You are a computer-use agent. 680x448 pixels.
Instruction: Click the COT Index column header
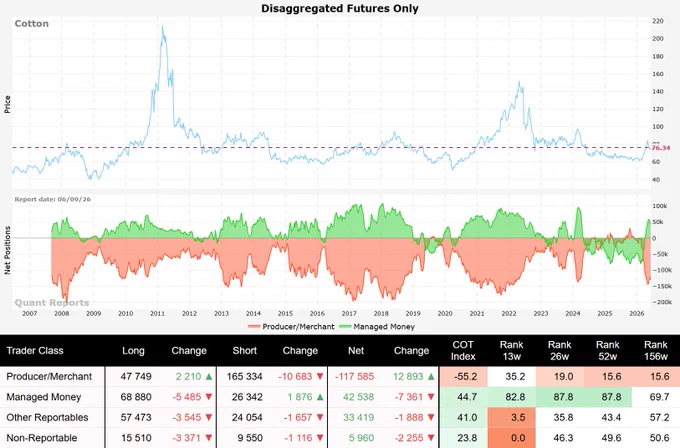[x=463, y=350]
